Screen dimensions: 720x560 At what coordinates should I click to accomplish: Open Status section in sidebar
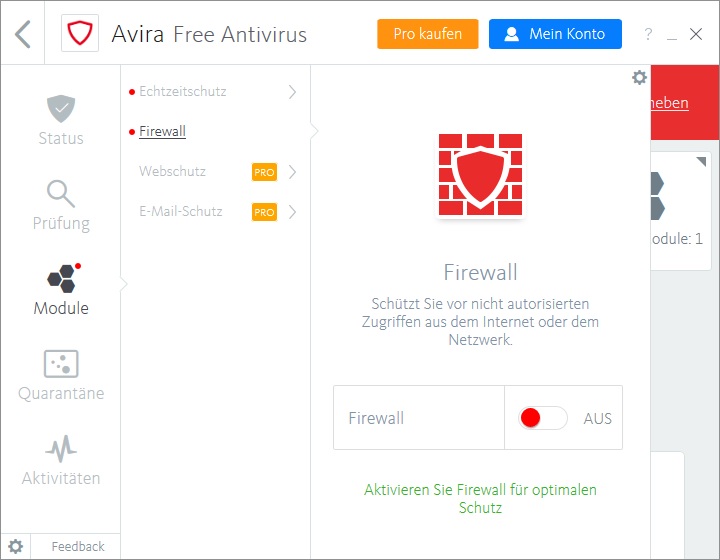(x=61, y=120)
